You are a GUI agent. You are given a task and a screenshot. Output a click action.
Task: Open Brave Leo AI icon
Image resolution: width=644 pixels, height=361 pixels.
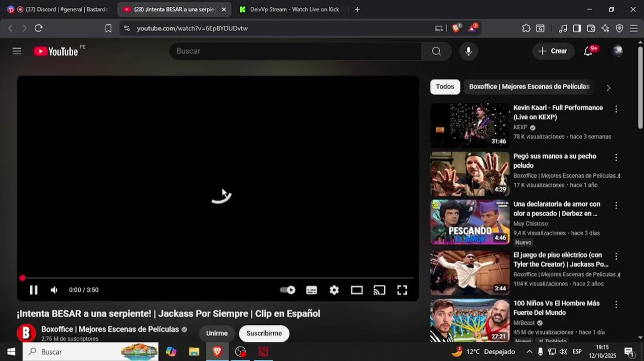tap(605, 28)
